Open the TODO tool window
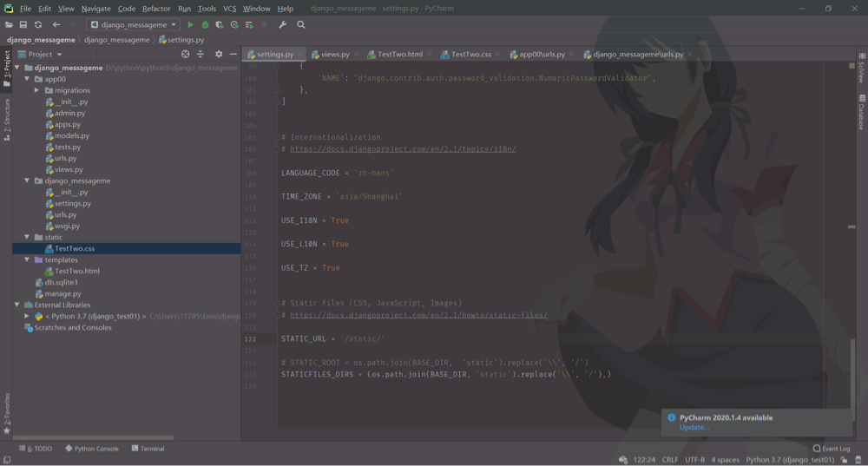Image resolution: width=868 pixels, height=466 pixels. [x=36, y=449]
